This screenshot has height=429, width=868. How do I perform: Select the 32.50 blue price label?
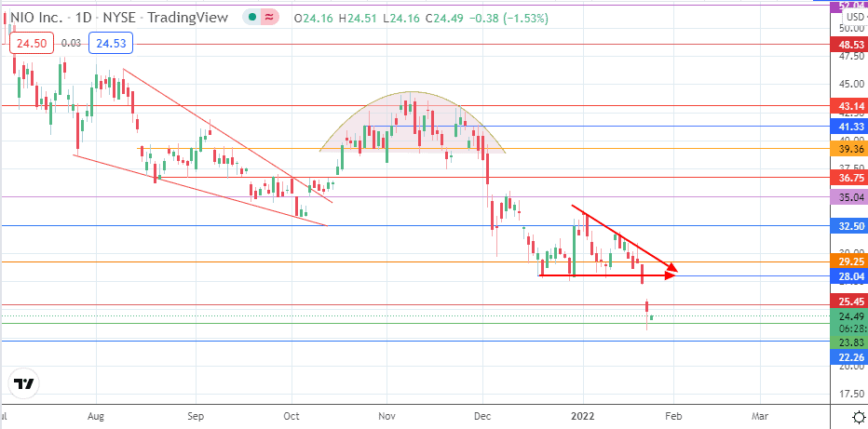point(849,225)
